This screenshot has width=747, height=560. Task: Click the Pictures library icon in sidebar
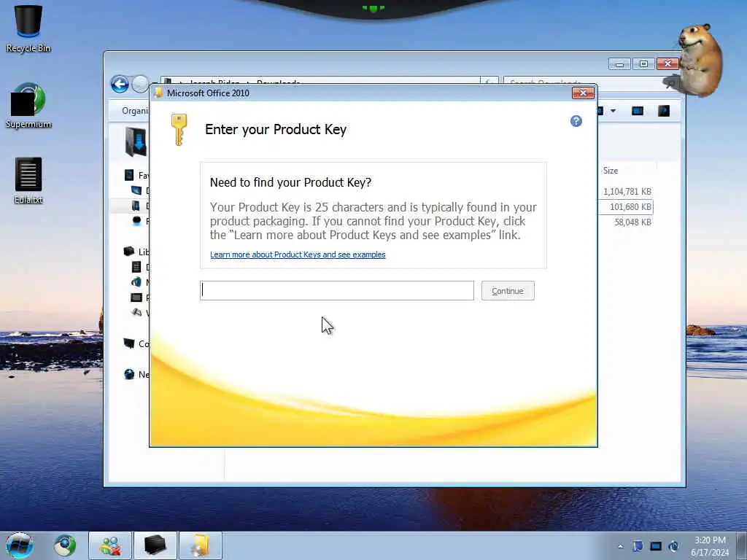(136, 297)
